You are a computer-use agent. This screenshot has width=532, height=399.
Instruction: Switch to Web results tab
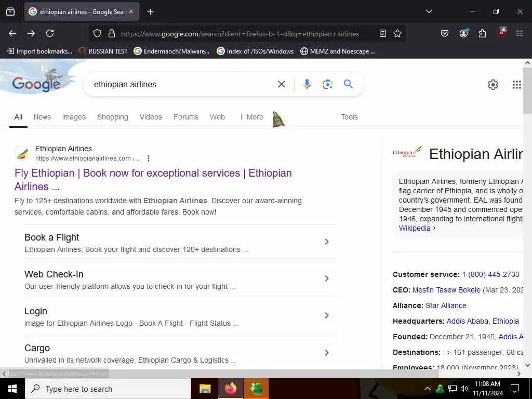click(x=217, y=117)
